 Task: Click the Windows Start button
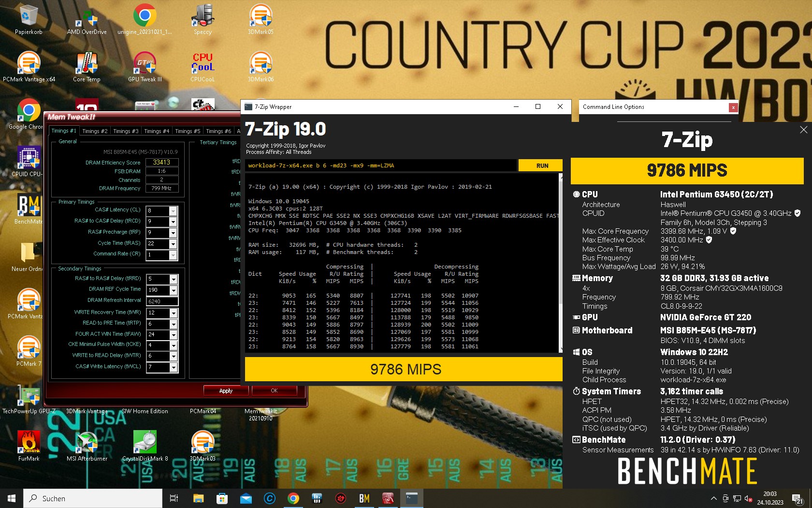coord(12,498)
